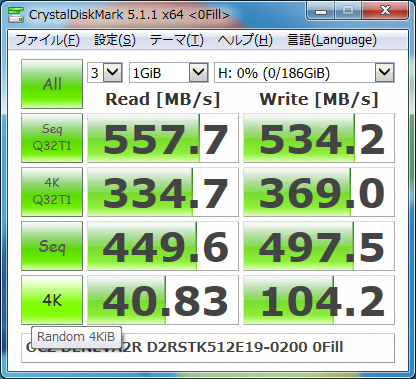This screenshot has width=416, height=379.
Task: Open the 言語(Language) menu
Action: pyautogui.click(x=332, y=40)
